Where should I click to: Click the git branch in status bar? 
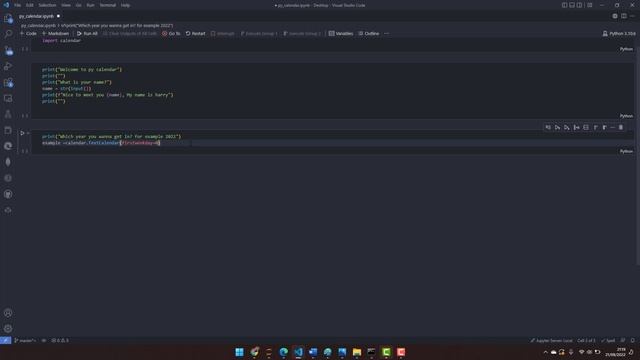point(25,340)
